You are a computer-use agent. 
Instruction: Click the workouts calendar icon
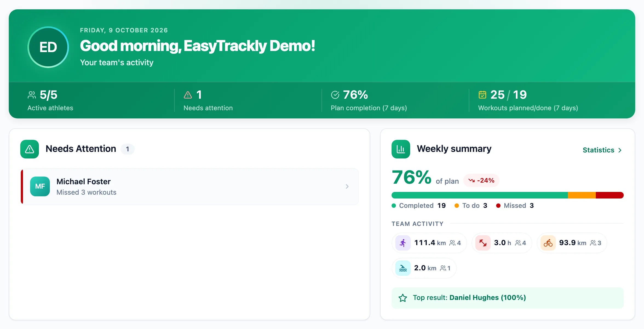pos(482,95)
